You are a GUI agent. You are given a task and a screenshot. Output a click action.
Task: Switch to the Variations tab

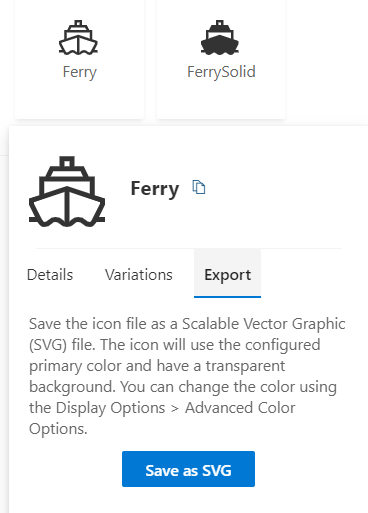[x=139, y=275]
